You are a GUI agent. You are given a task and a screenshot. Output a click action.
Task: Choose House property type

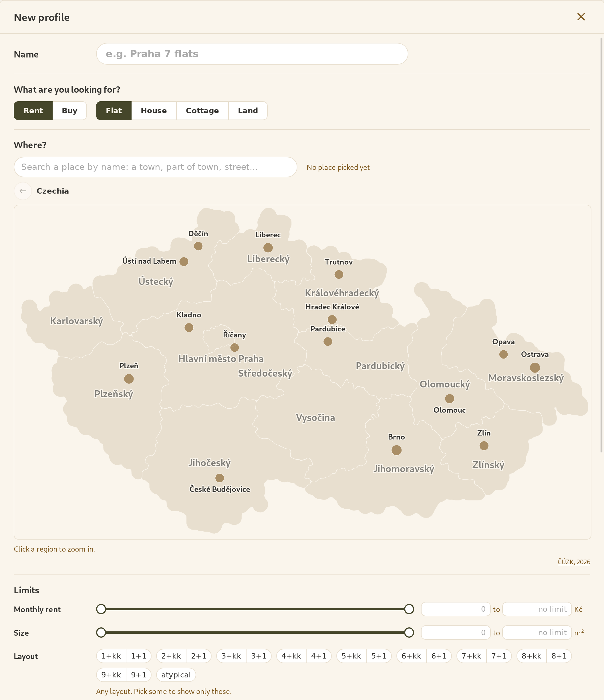pyautogui.click(x=154, y=110)
